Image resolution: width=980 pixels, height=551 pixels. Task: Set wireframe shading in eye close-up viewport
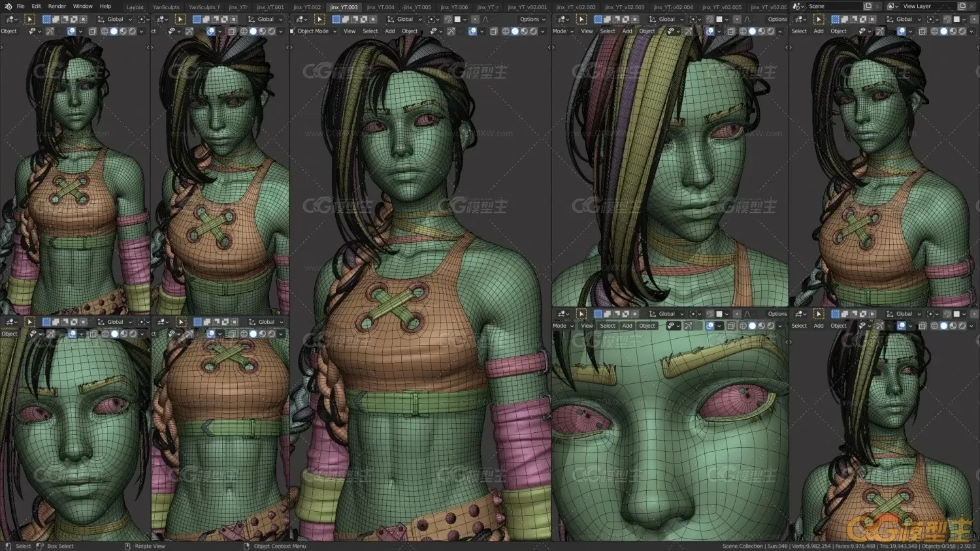(743, 326)
